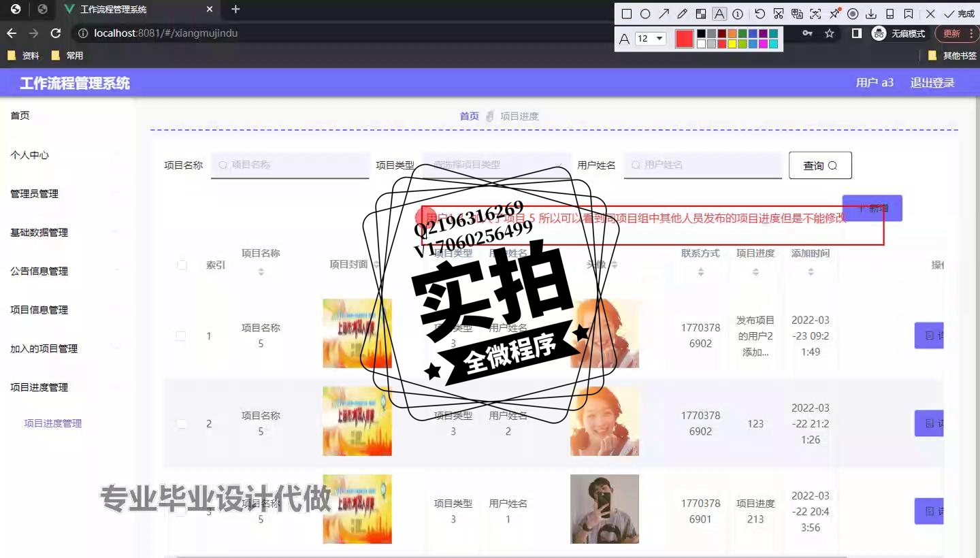Pick the purple color swatch
This screenshot has height=558, width=980.
pos(763,33)
